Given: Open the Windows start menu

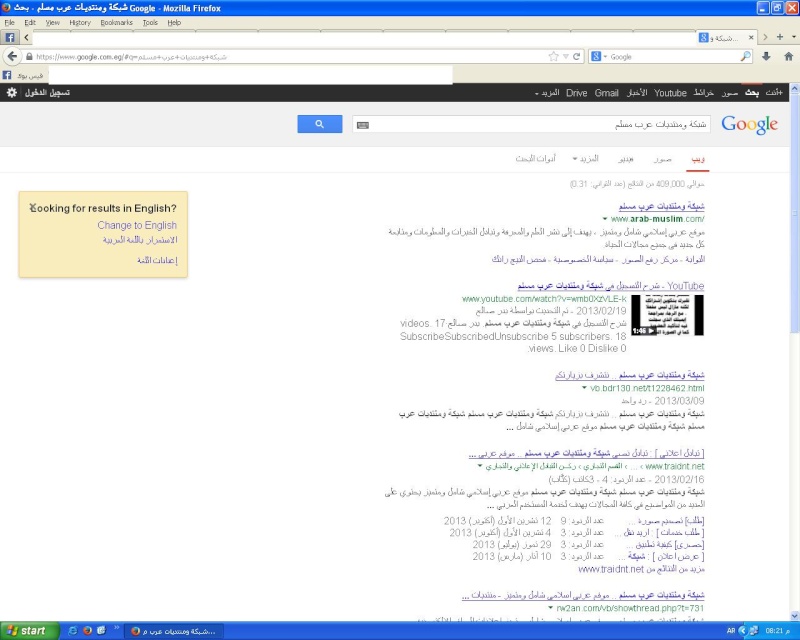Looking at the screenshot, I should tap(30, 631).
